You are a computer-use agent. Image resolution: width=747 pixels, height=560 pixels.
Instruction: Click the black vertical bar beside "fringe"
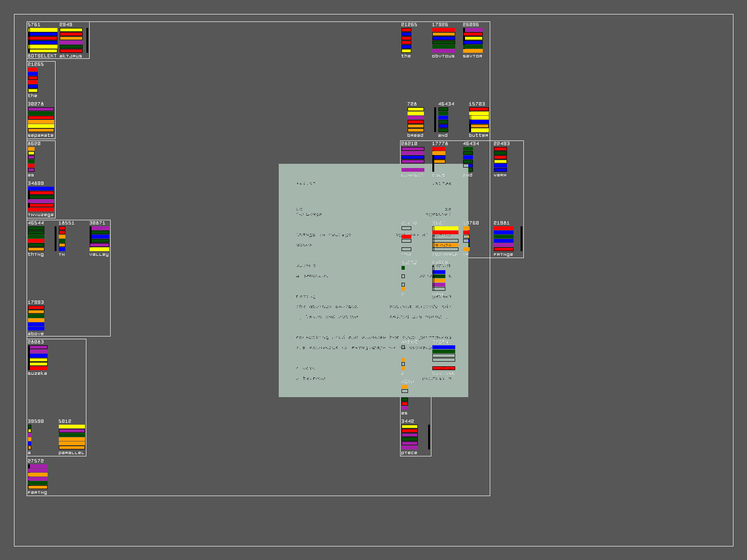coord(521,239)
